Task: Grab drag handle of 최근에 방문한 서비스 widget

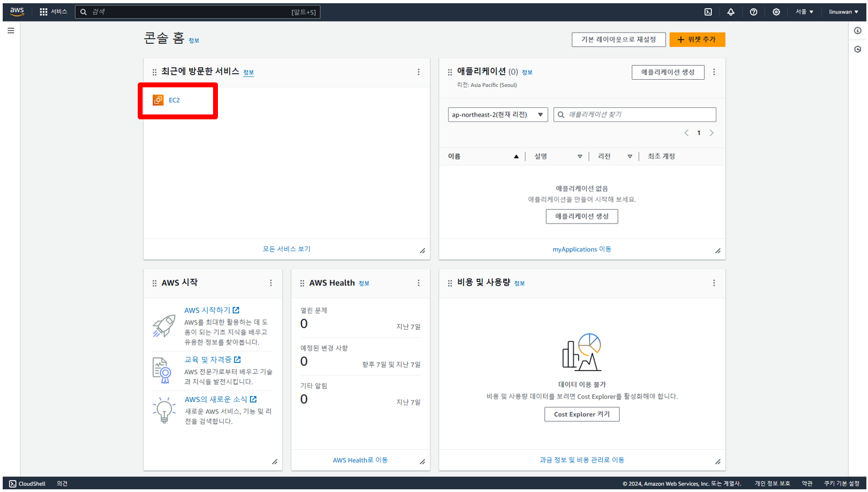Action: click(155, 72)
